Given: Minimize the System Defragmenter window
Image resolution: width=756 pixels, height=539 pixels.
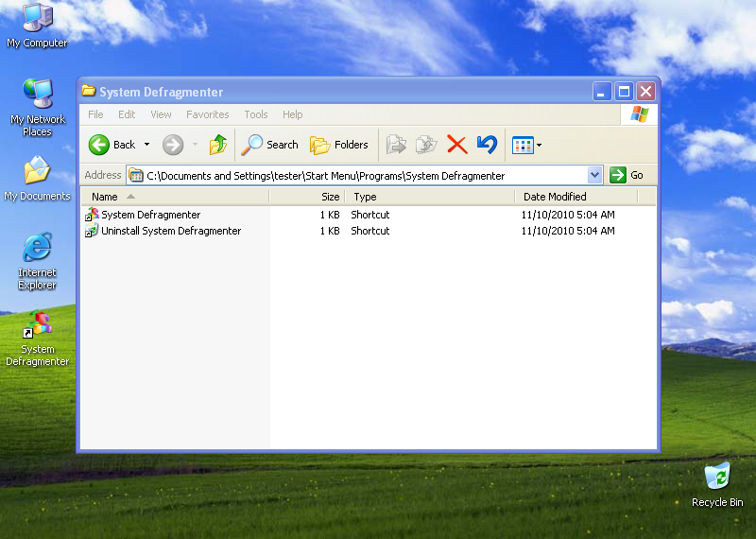Looking at the screenshot, I should 601,91.
